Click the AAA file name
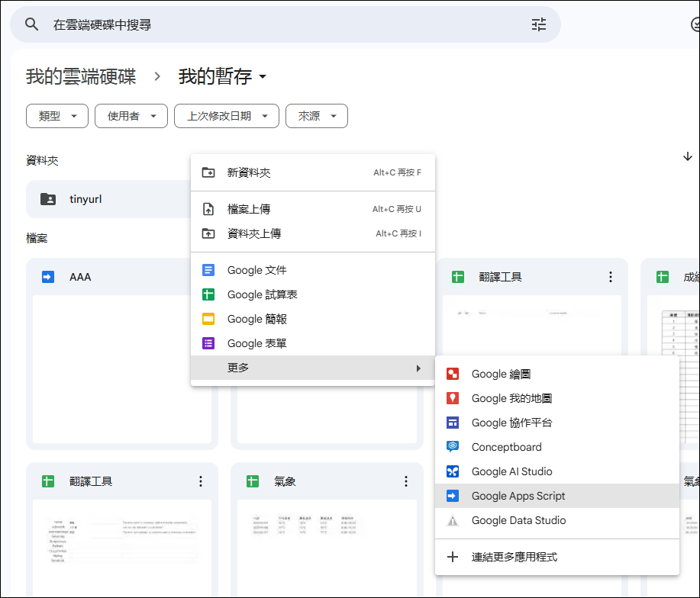Viewport: 700px width, 598px height. point(80,277)
